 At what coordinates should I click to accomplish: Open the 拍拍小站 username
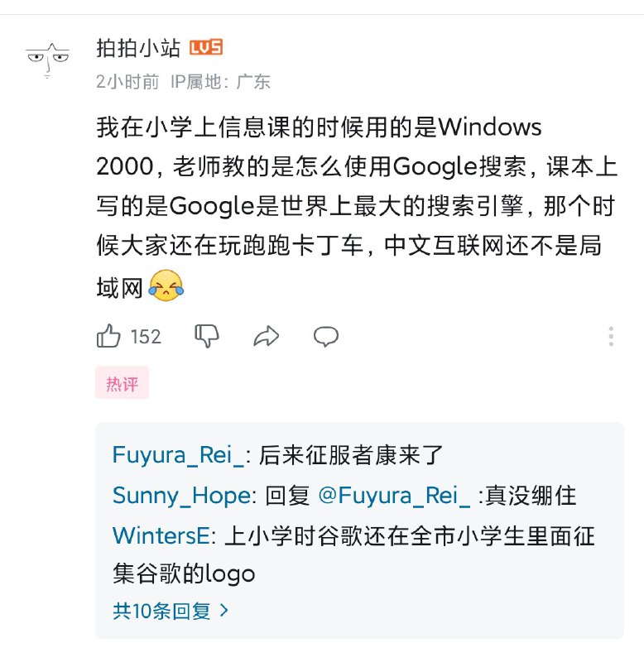(x=138, y=48)
